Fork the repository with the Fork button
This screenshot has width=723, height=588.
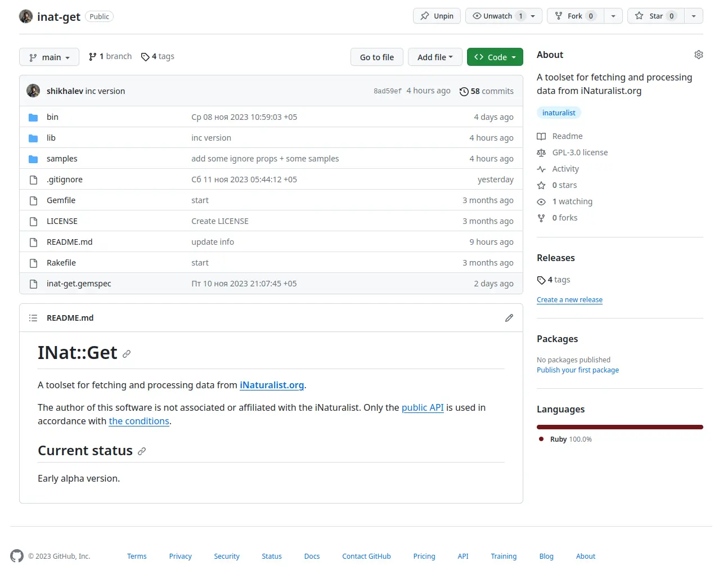[x=574, y=16]
